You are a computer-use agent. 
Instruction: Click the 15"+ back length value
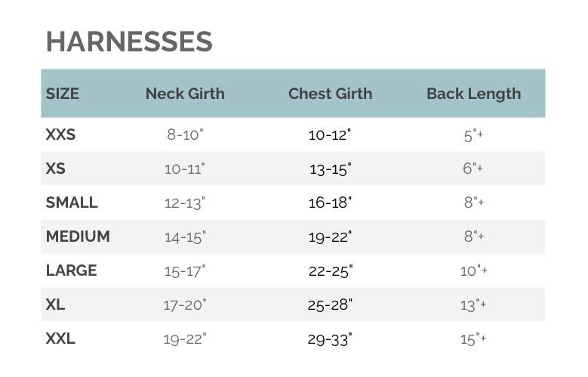coord(473,338)
